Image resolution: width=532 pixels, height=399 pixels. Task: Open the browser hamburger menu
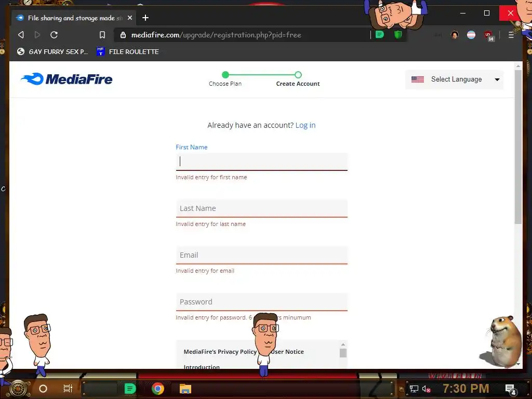[511, 35]
